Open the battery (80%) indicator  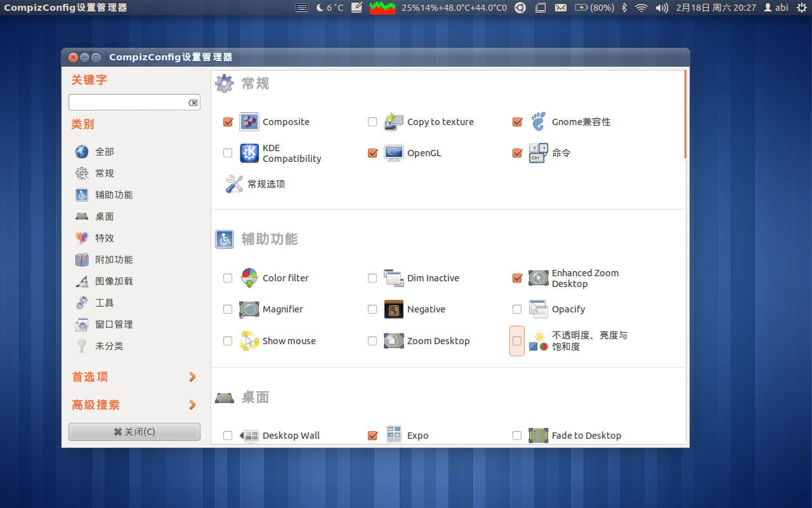click(594, 8)
